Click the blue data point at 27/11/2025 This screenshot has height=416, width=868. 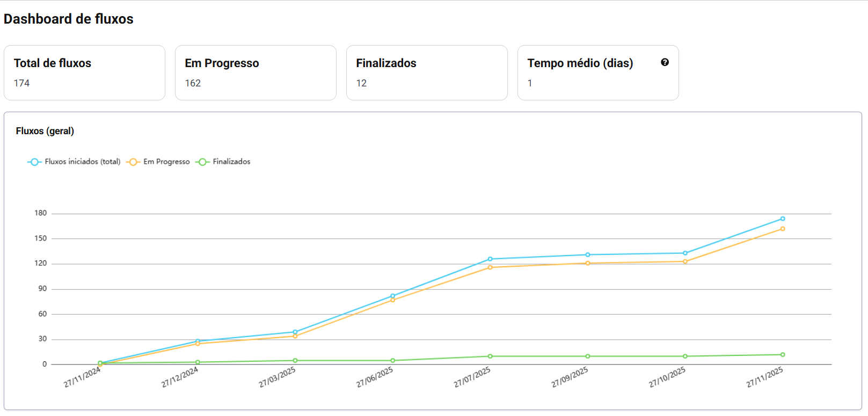point(783,219)
